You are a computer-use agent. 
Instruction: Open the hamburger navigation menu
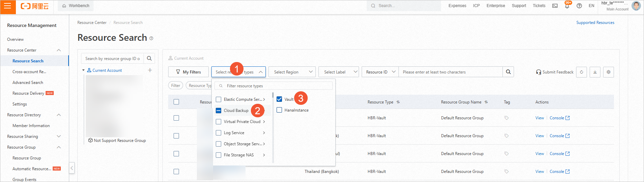click(x=7, y=6)
